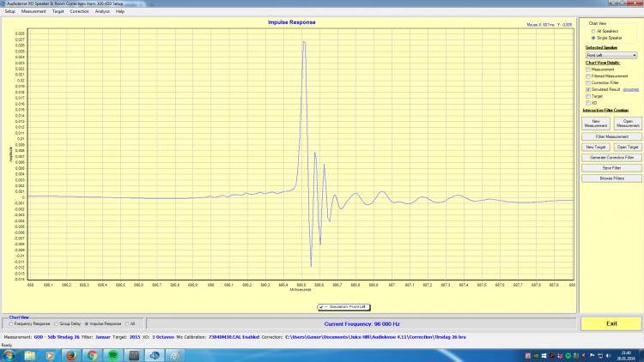Click the network icon in system tray
Screen dimensions: 644x362
(600, 355)
